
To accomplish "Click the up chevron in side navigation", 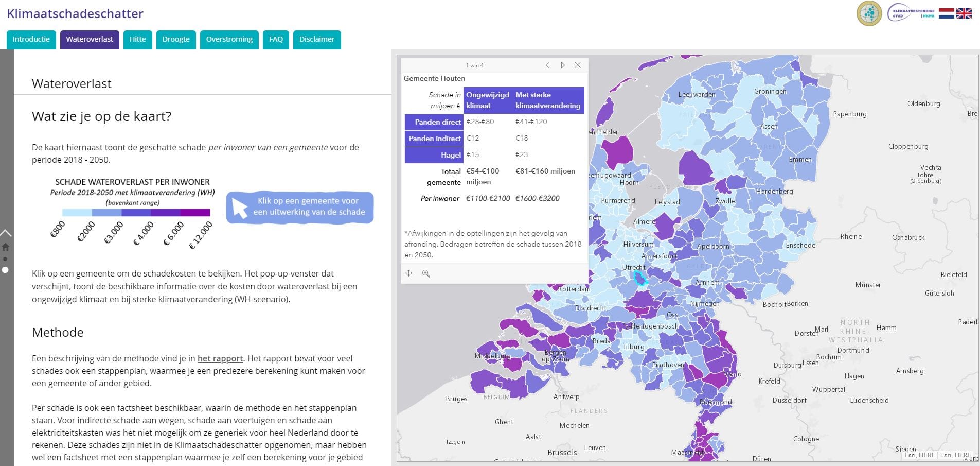I will coord(6,233).
